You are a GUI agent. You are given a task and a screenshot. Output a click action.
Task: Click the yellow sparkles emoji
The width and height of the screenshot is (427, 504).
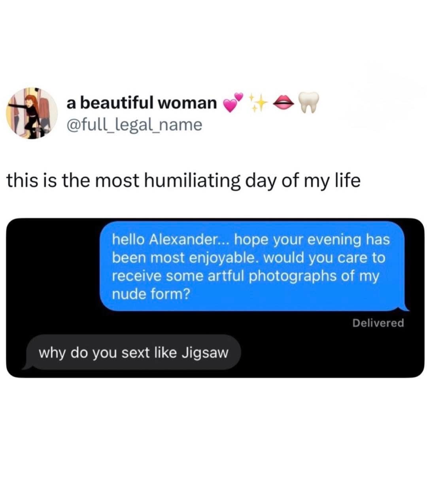258,103
